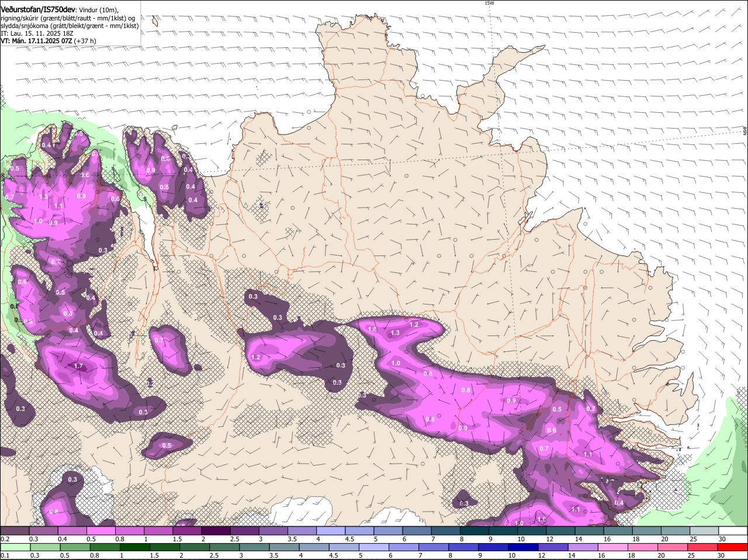The width and height of the screenshot is (748, 560).
Task: Click the 15W longitude label
Action: (x=489, y=3)
